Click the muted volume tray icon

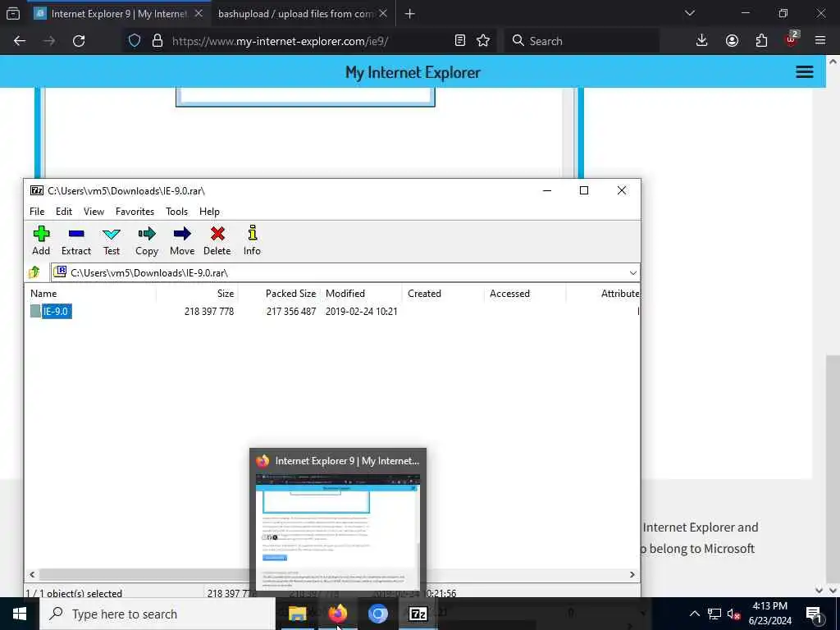pos(733,614)
